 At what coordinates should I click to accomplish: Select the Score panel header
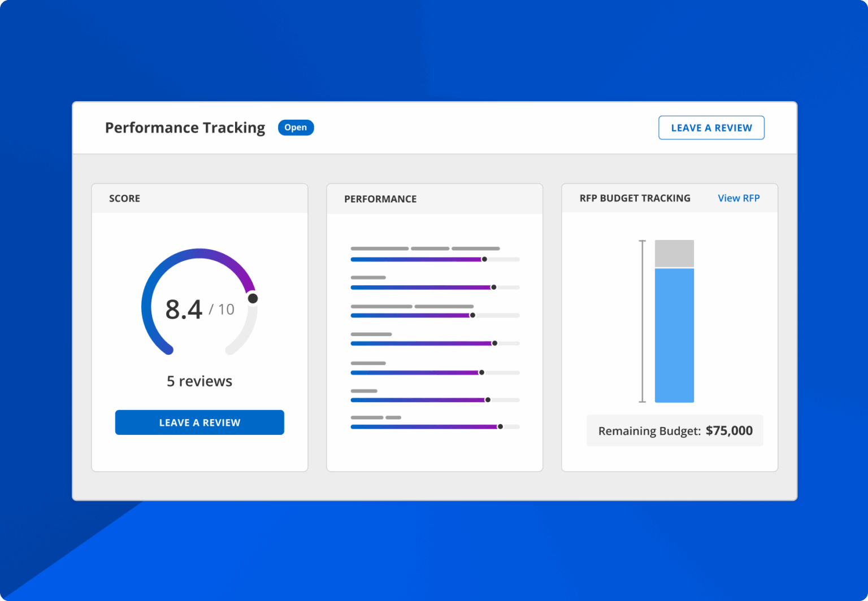pyautogui.click(x=125, y=199)
